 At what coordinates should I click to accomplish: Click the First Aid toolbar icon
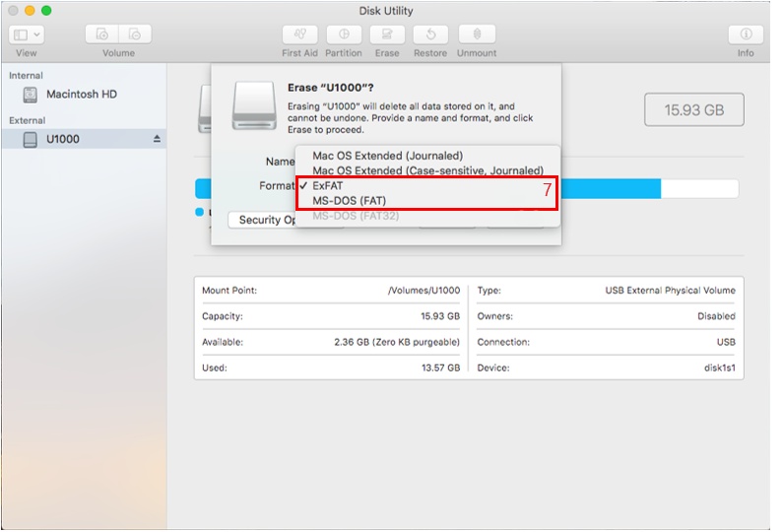pos(299,34)
